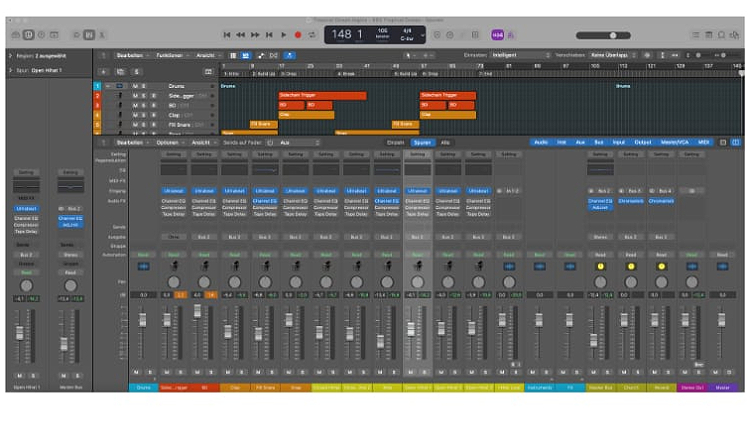750x422 pixels.
Task: Click the red Record button in transport
Action: tap(297, 35)
